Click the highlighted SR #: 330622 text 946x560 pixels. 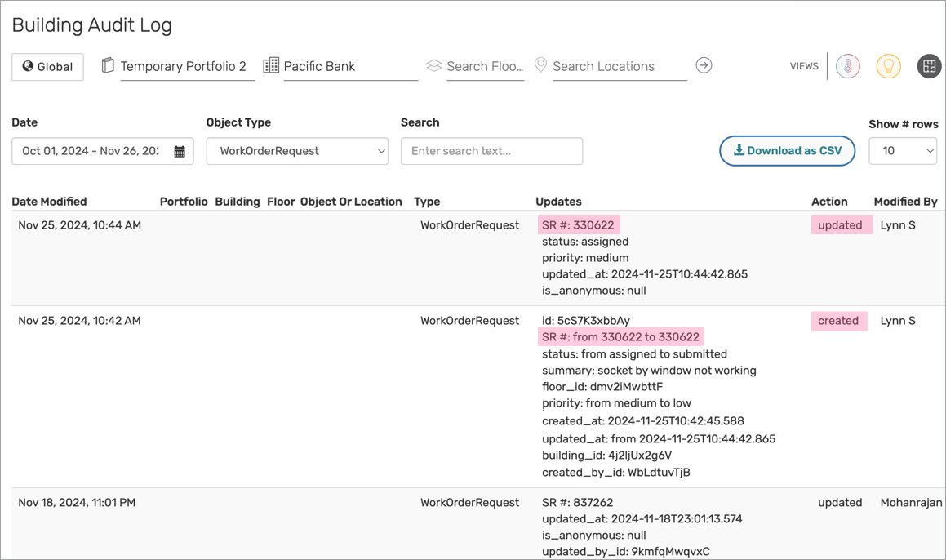pyautogui.click(x=579, y=225)
